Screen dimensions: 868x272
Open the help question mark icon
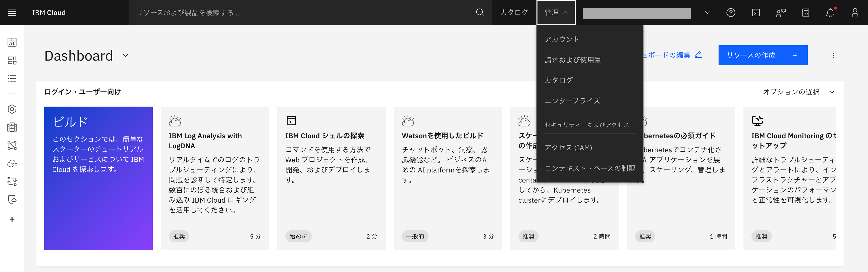tap(731, 13)
